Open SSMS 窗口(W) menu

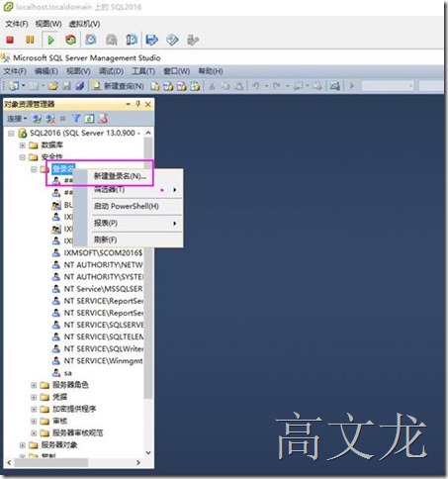176,71
